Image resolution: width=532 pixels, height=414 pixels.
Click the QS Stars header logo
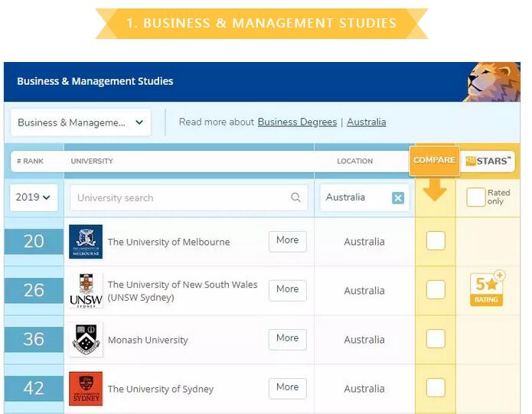(488, 161)
